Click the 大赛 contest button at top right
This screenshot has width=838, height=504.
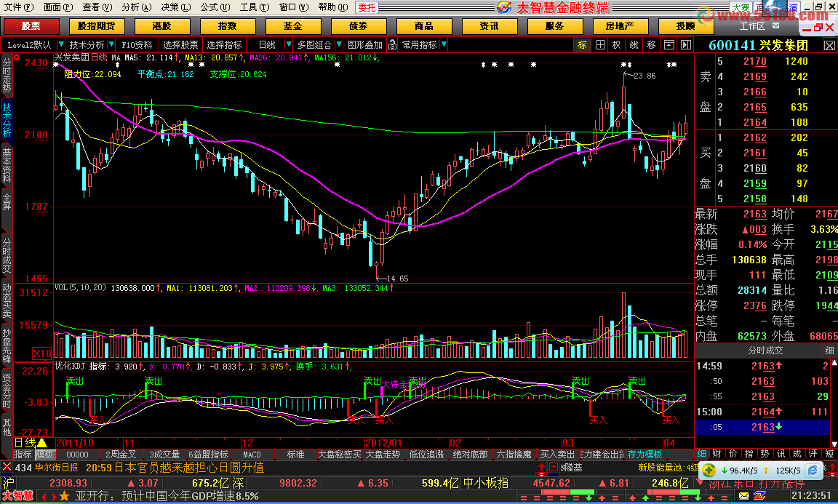point(741,7)
